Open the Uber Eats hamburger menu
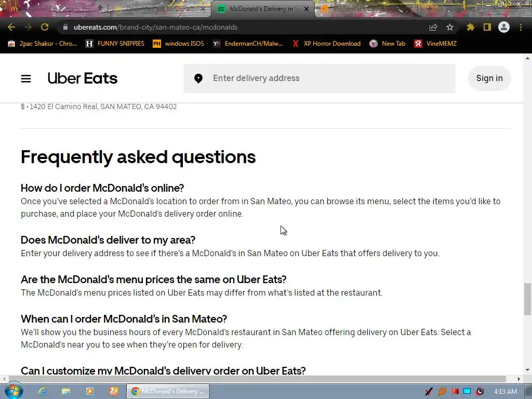The image size is (532, 399). click(x=26, y=79)
